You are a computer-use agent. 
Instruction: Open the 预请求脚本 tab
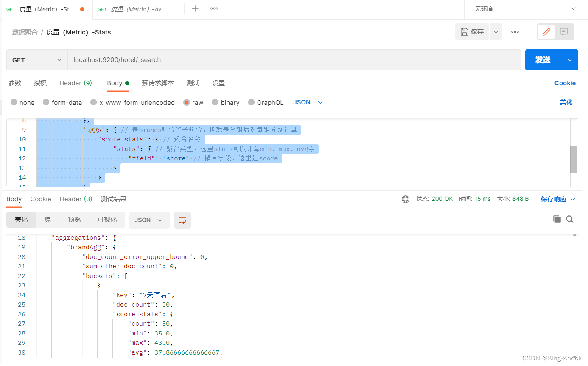[158, 83]
